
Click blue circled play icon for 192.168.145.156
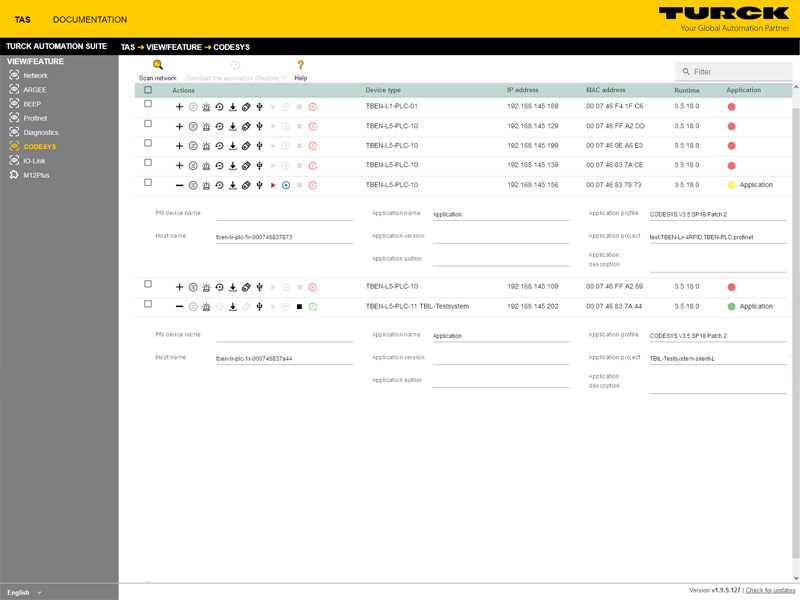tap(286, 185)
